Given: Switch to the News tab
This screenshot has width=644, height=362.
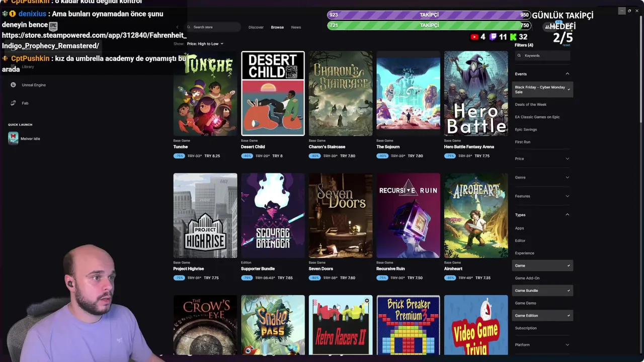Looking at the screenshot, I should click(x=296, y=27).
